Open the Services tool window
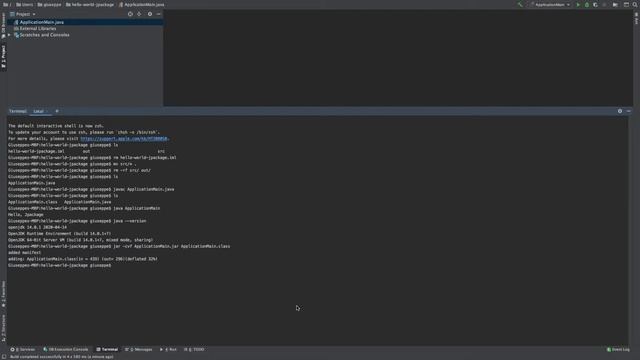 click(x=23, y=349)
